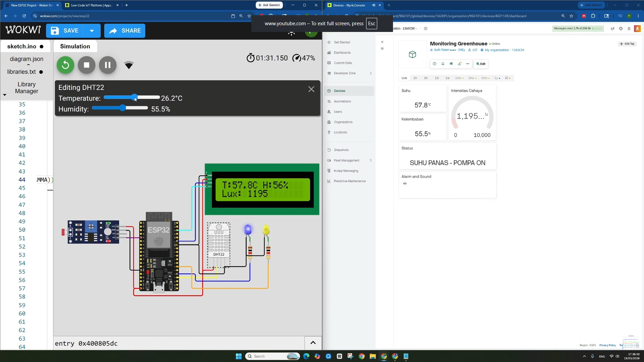Open Dashboards in Blynk sidebar
Image resolution: width=644 pixels, height=362 pixels.
pos(342,53)
